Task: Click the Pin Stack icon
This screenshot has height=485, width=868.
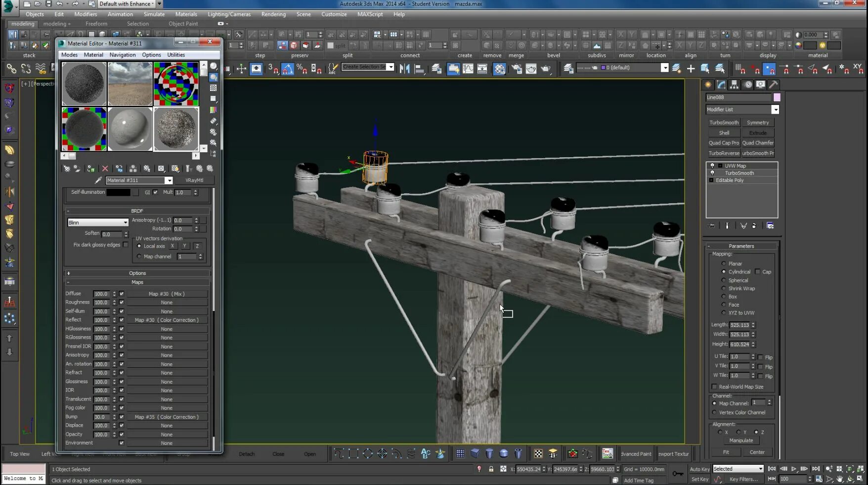Action: 712,226
